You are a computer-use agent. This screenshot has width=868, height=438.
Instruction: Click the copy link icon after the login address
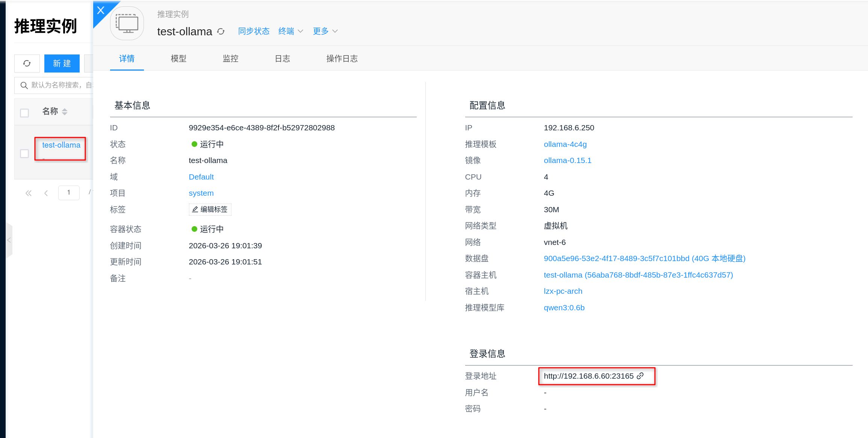coord(641,376)
